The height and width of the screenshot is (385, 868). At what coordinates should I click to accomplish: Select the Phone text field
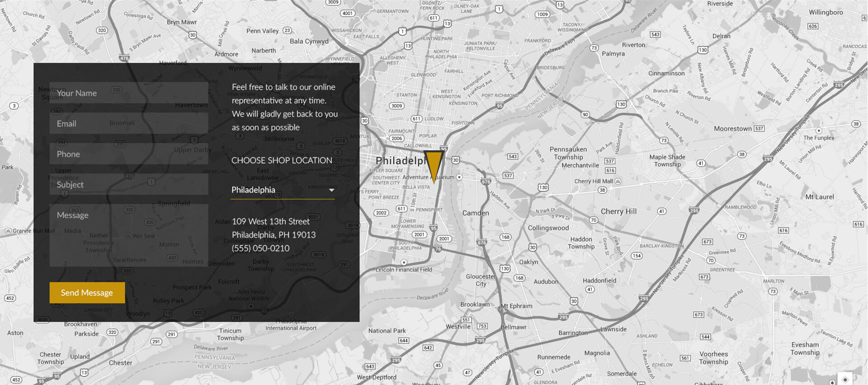pos(128,154)
